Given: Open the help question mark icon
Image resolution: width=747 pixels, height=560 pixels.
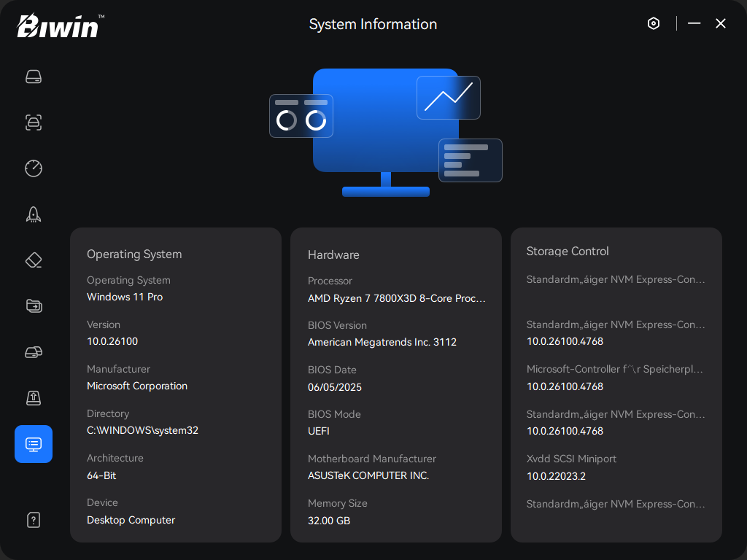Looking at the screenshot, I should tap(34, 520).
